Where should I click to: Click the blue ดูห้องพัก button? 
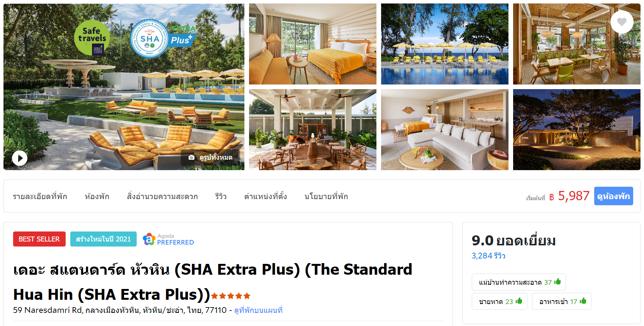(x=613, y=196)
